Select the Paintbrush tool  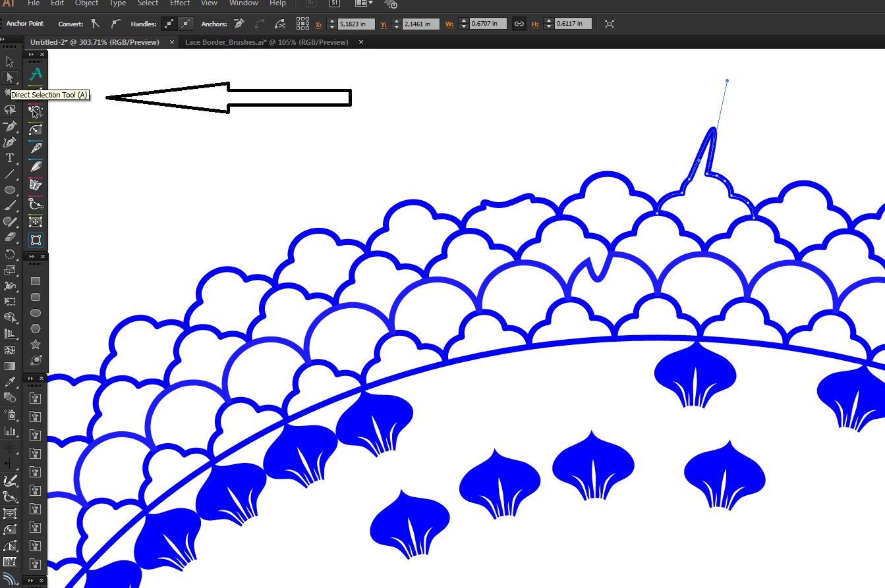(10, 205)
